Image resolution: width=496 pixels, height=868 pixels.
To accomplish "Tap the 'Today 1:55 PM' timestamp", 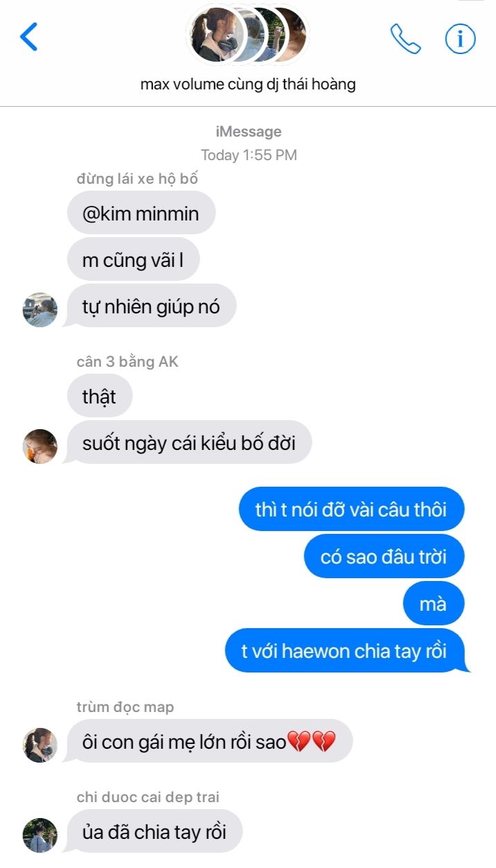I will pos(249,155).
